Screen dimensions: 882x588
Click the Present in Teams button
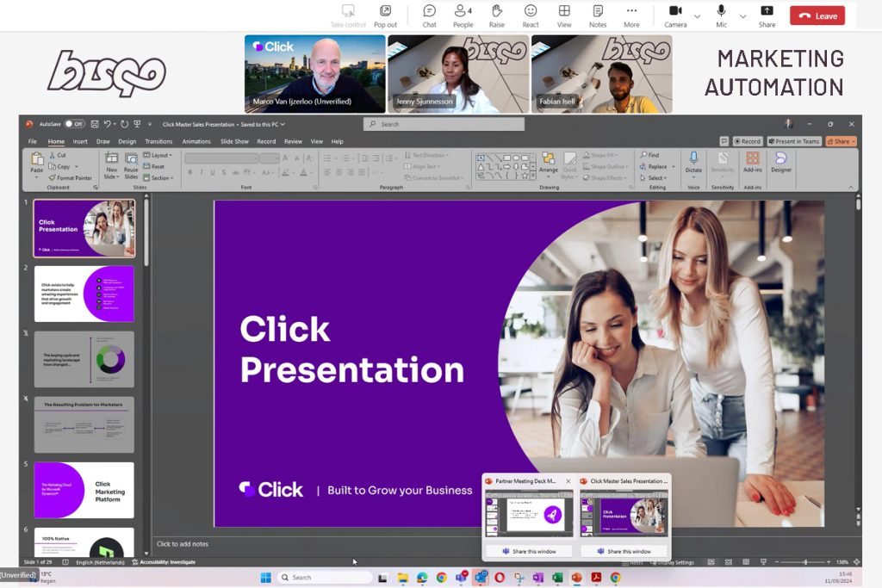pyautogui.click(x=794, y=141)
